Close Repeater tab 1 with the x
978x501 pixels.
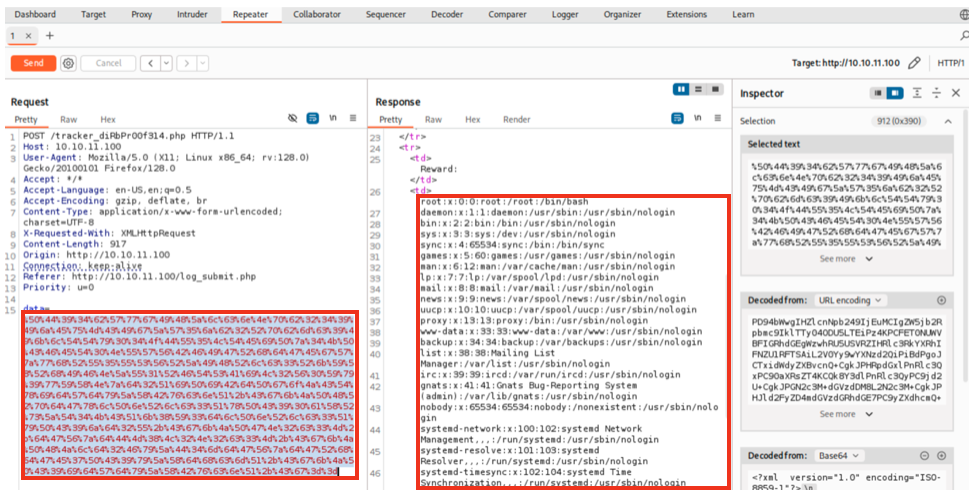pos(28,36)
